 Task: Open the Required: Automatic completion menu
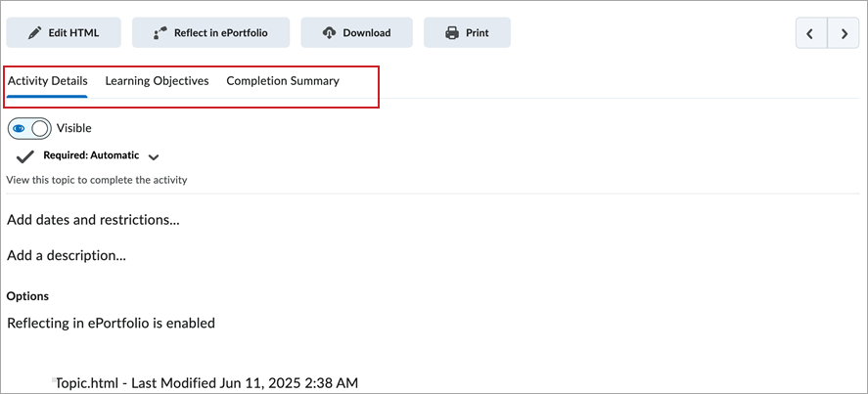[x=91, y=155]
